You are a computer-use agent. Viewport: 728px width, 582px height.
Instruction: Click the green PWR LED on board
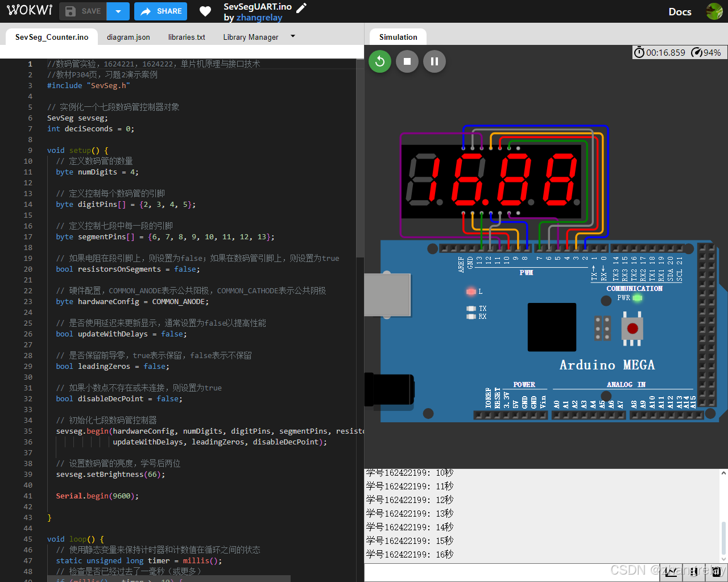pos(637,298)
